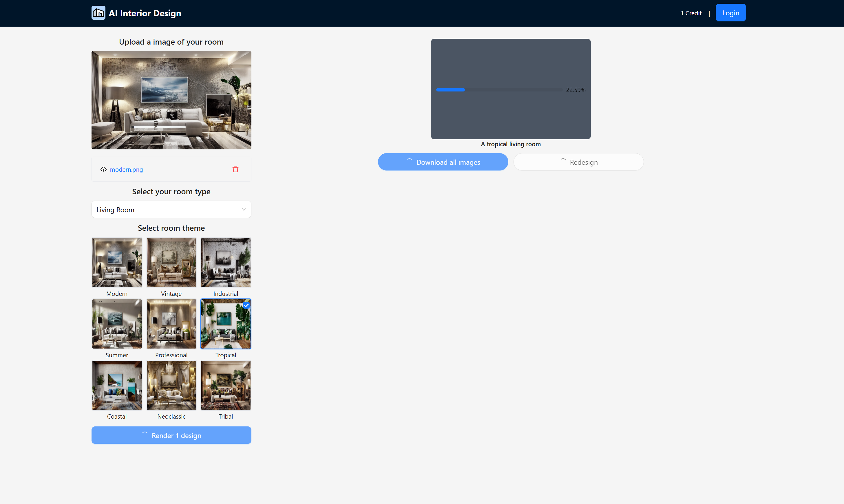Click Download all images button

[x=443, y=162]
